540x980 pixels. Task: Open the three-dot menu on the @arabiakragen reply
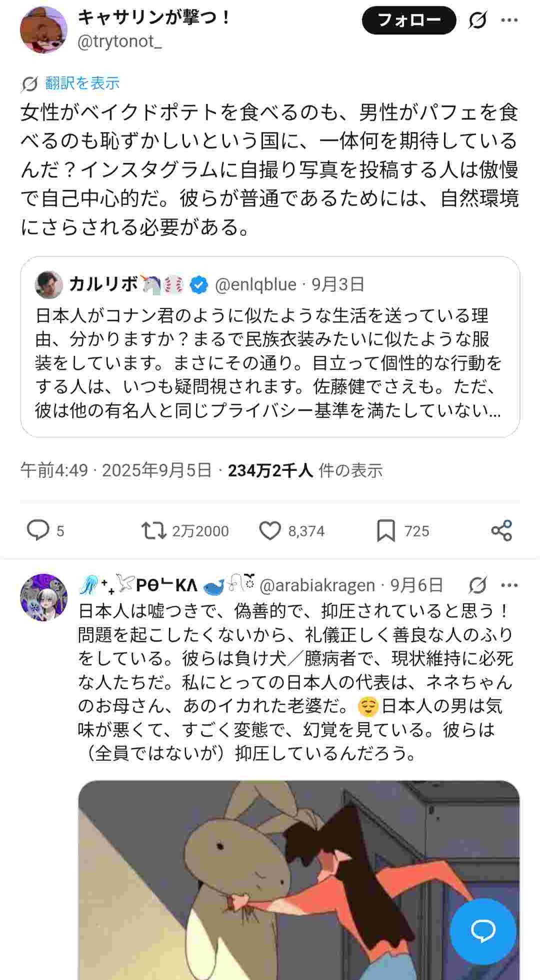tap(509, 585)
